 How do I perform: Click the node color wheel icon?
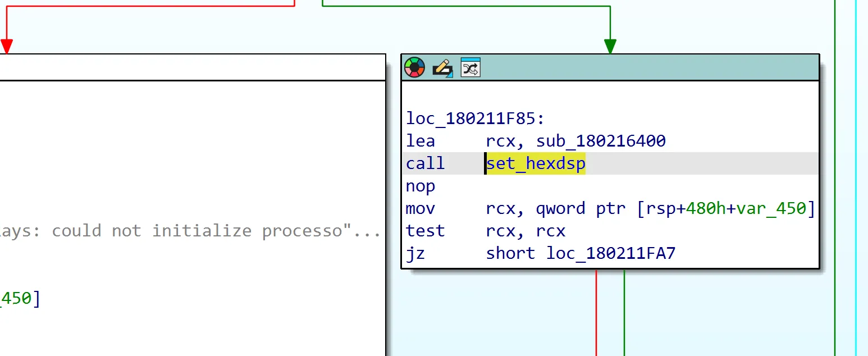tap(414, 67)
